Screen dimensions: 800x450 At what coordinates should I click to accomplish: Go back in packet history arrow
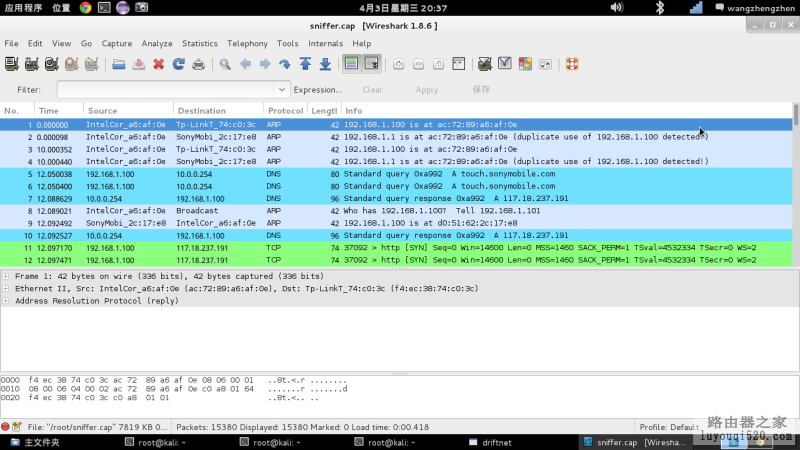coord(245,64)
